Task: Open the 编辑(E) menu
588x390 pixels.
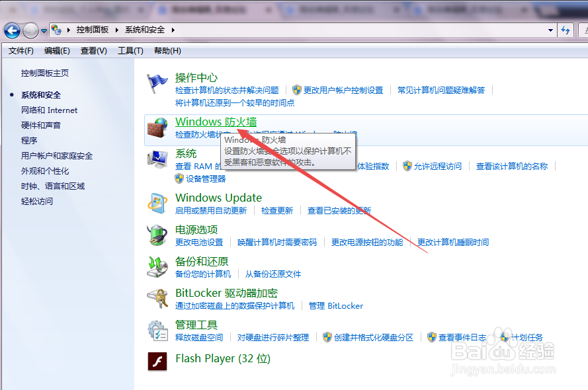Action: click(x=57, y=51)
